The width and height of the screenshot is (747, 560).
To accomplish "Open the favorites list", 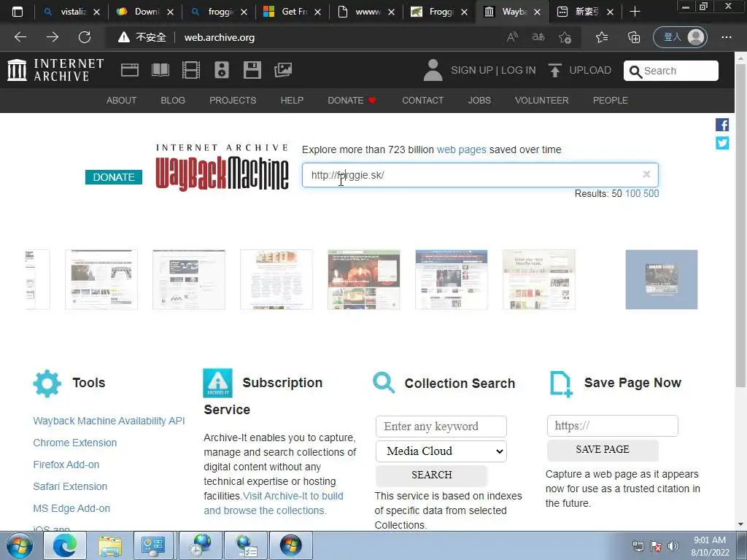I will coord(602,37).
